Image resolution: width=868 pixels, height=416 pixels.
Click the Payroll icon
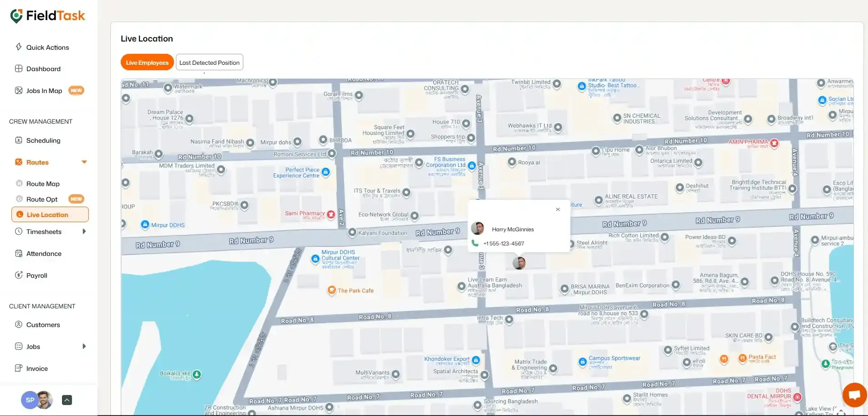pos(19,275)
